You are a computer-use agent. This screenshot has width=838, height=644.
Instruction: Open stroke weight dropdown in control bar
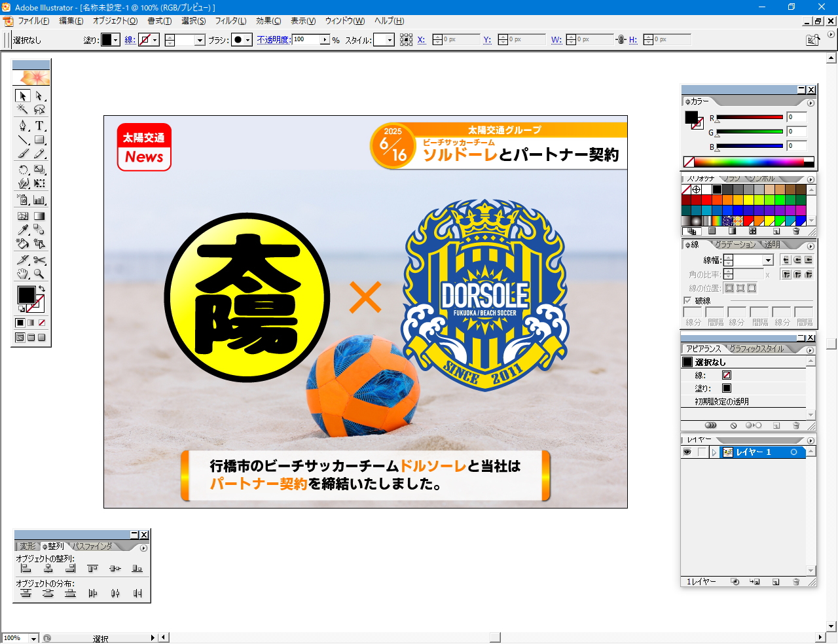click(200, 40)
